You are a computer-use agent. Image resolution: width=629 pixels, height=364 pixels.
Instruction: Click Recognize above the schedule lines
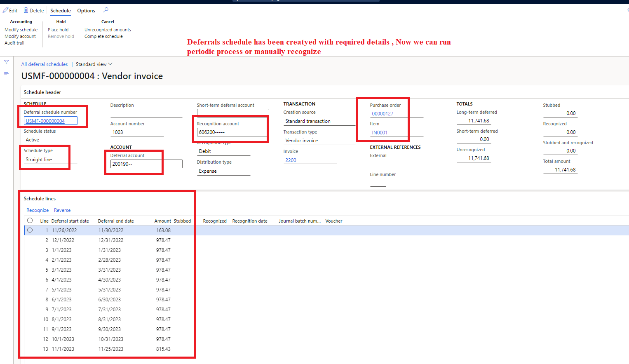pyautogui.click(x=37, y=210)
